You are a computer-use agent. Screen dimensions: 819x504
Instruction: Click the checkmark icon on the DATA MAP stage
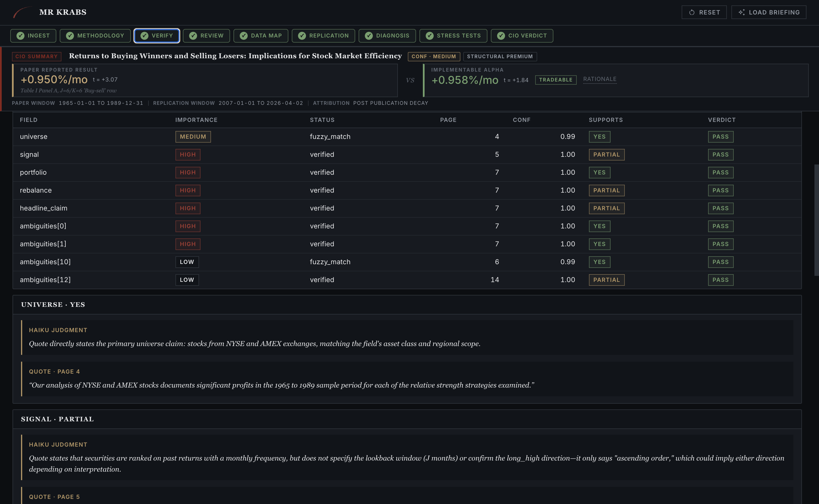[x=243, y=36]
